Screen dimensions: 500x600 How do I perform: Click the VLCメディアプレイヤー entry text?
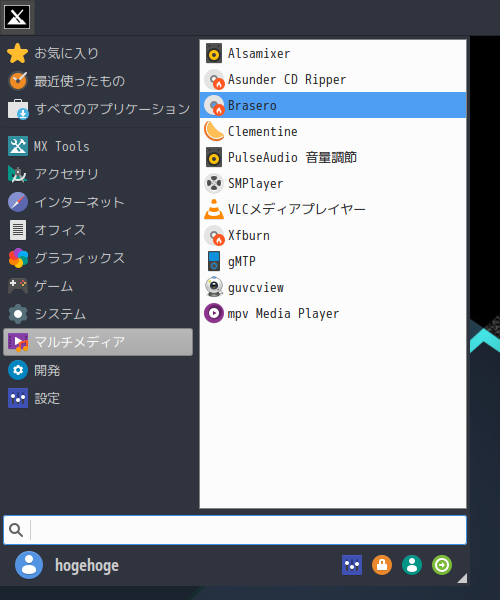pos(296,209)
